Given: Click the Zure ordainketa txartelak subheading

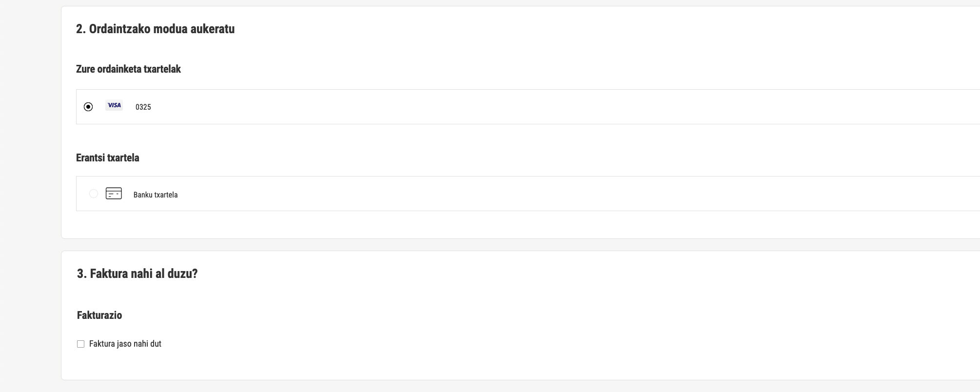Looking at the screenshot, I should pyautogui.click(x=128, y=69).
